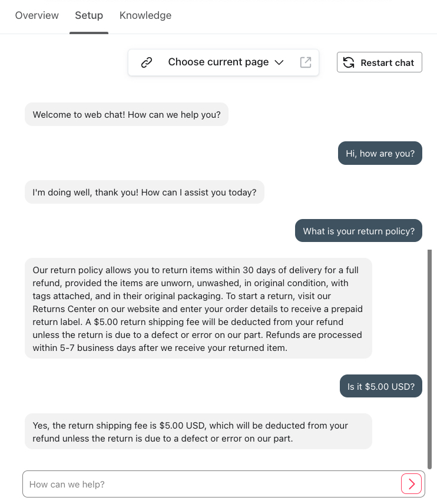
Task: Click the I'm doing well response bubble
Action: tap(144, 192)
